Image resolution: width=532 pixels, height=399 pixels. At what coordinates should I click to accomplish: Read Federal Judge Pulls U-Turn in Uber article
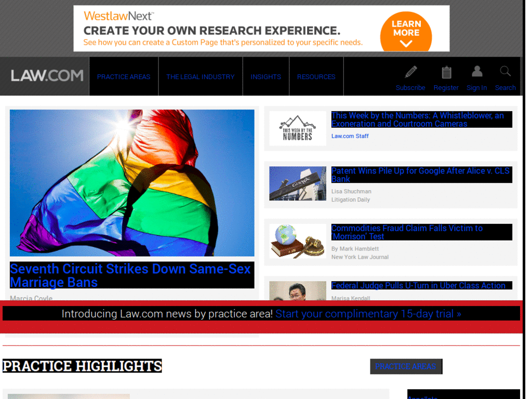coord(421,286)
